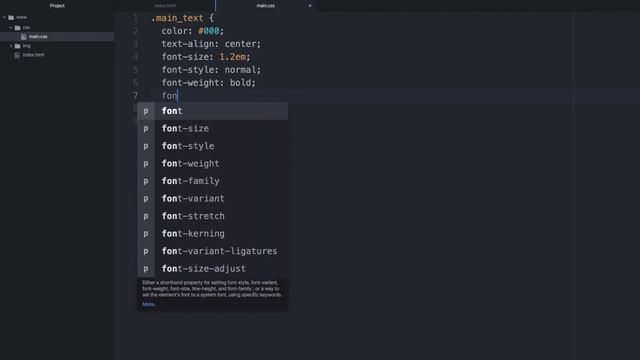640x360 pixels.
Task: Click the property icon beside font-kerning suggestion
Action: (x=146, y=234)
